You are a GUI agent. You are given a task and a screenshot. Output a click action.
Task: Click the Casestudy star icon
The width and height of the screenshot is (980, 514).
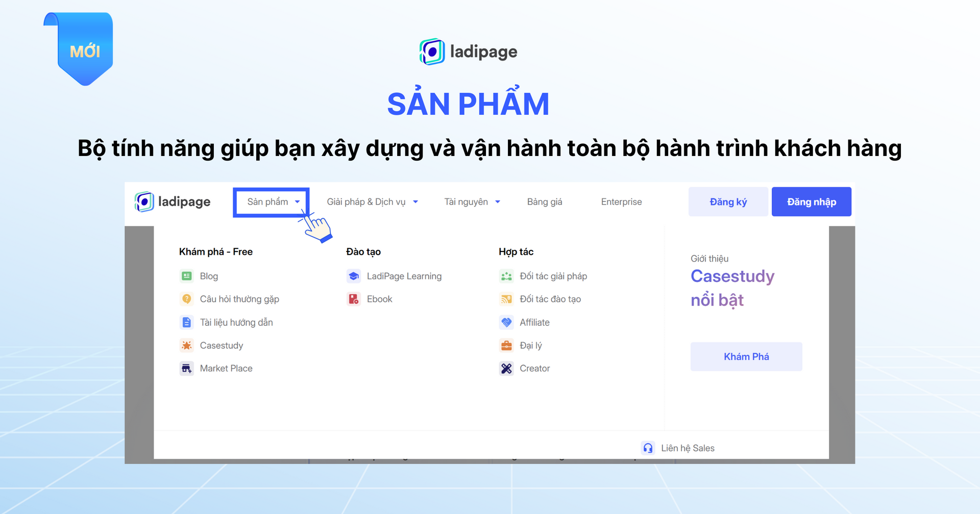187,345
